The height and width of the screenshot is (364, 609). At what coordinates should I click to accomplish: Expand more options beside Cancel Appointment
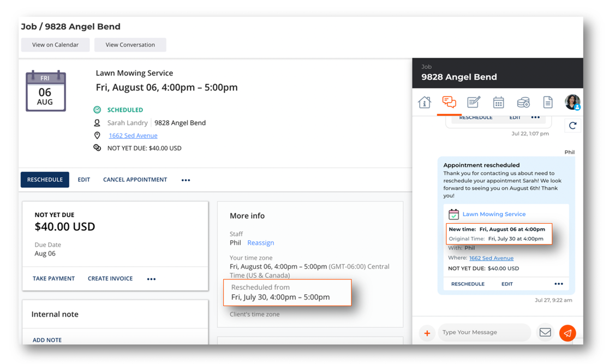tap(186, 180)
